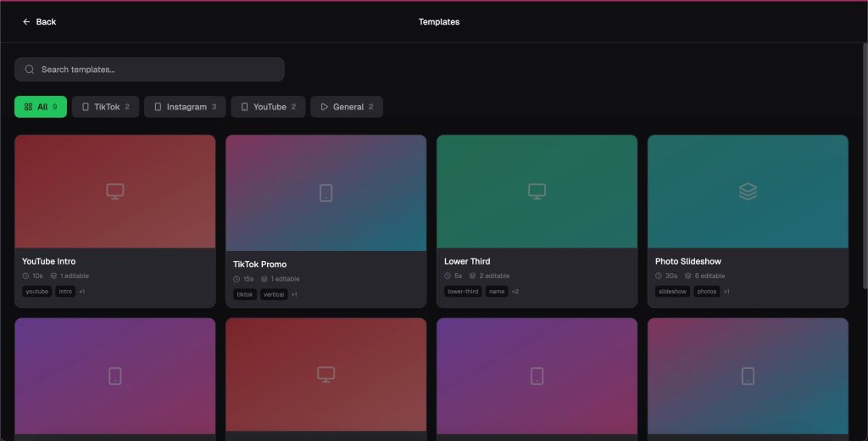Go back using the Back button
The width and height of the screenshot is (868, 441).
click(39, 21)
